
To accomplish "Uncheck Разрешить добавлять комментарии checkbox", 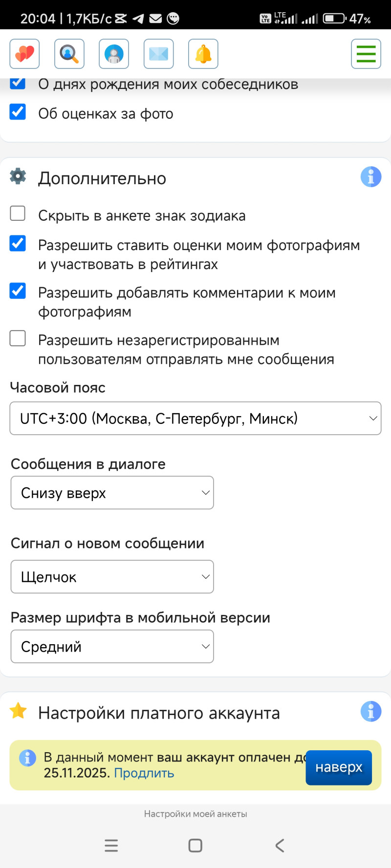I will 18,291.
